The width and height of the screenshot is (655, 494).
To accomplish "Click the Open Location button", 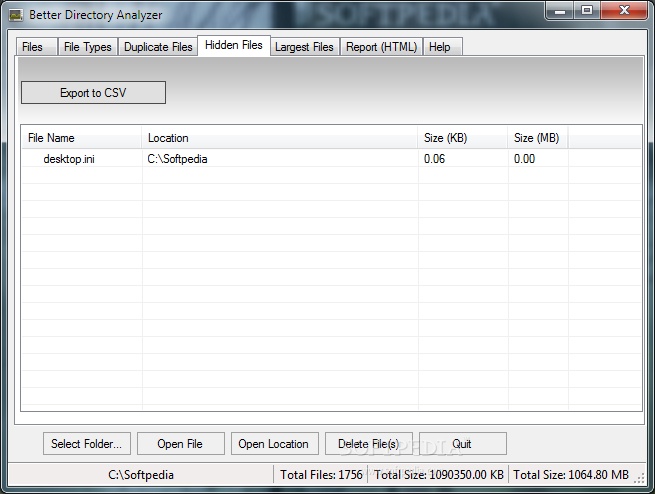I will point(274,443).
